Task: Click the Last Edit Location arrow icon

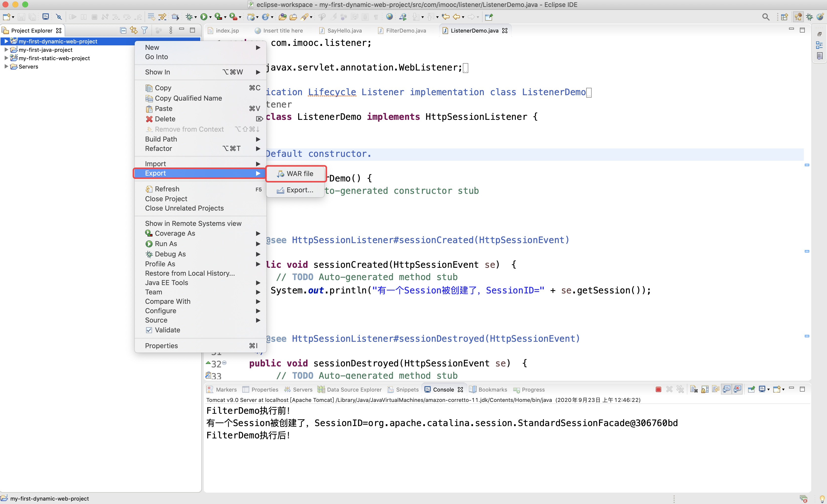Action: (x=445, y=17)
